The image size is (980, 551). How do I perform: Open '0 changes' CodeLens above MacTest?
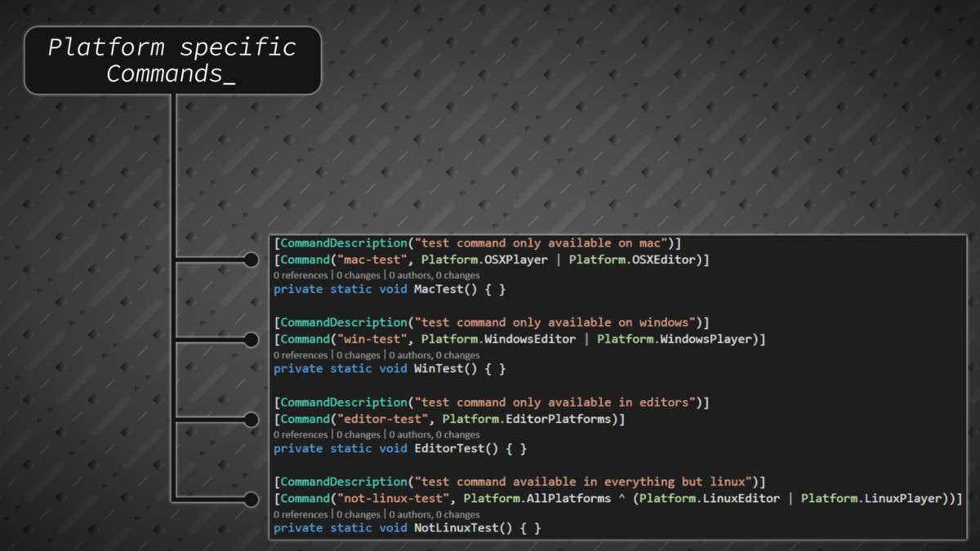tap(358, 276)
